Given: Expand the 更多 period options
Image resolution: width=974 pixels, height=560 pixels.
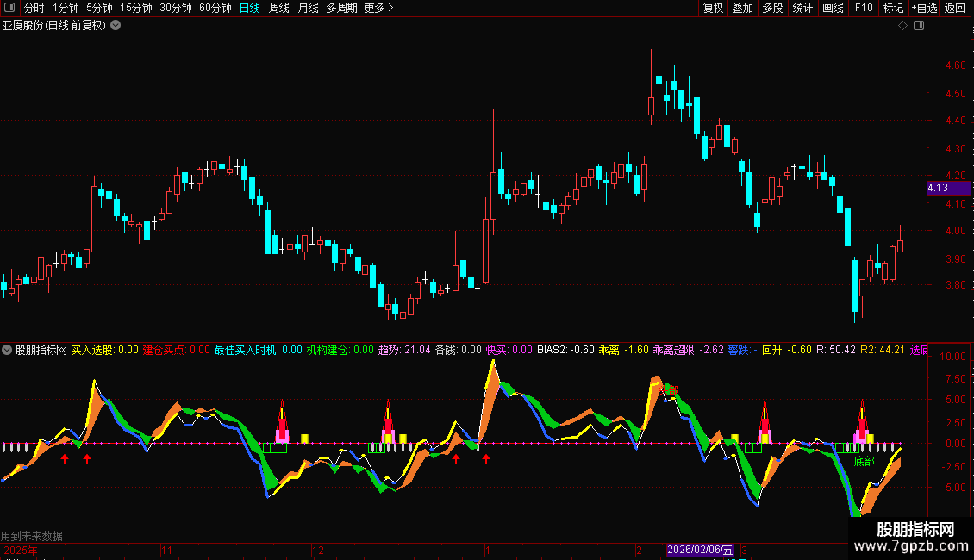Looking at the screenshot, I should (379, 8).
